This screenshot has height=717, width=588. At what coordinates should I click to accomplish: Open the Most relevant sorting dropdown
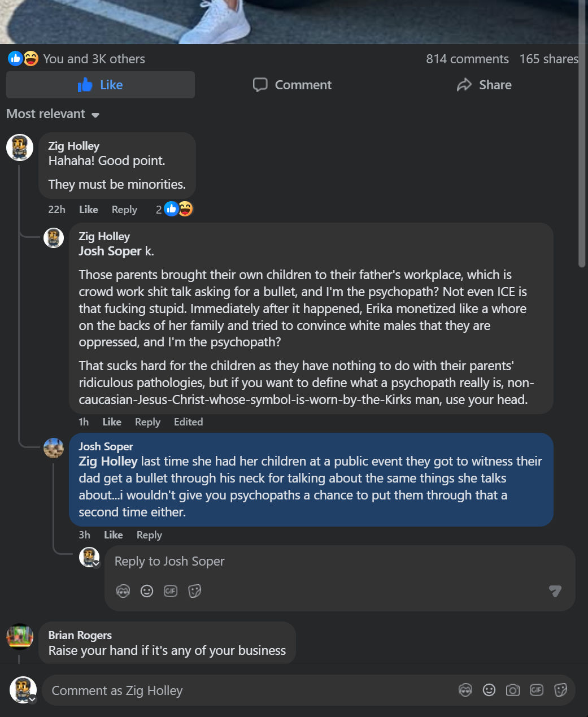coord(53,114)
